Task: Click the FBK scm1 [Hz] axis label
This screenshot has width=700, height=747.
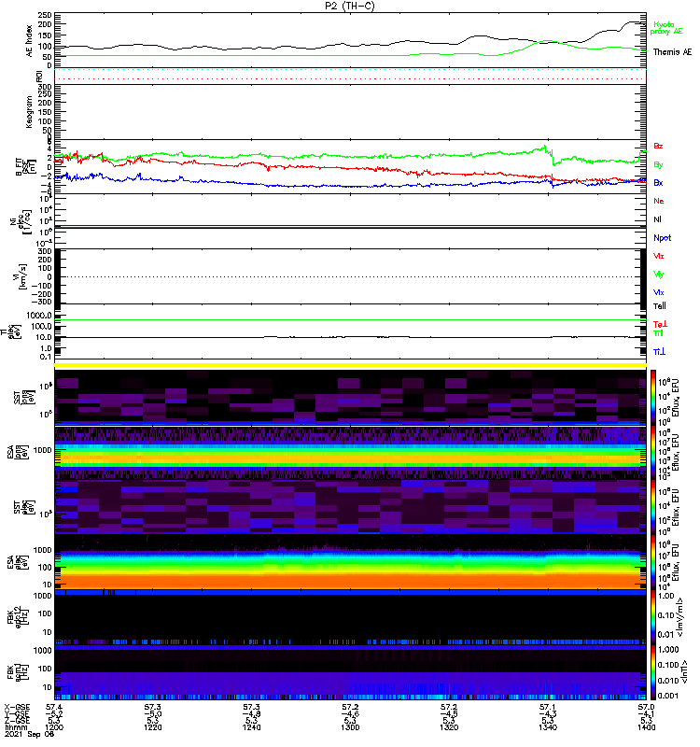Action: (x=18, y=672)
